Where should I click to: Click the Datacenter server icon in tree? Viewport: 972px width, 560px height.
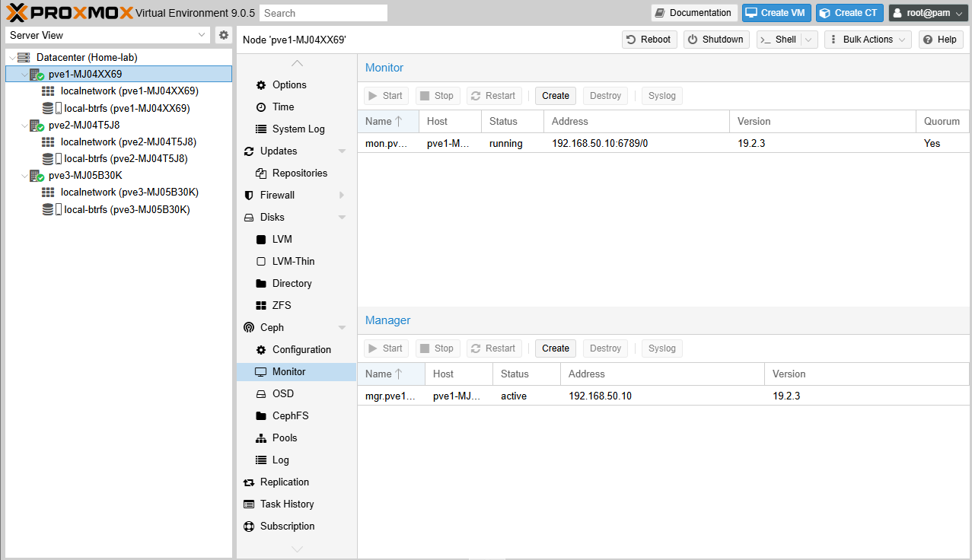24,57
